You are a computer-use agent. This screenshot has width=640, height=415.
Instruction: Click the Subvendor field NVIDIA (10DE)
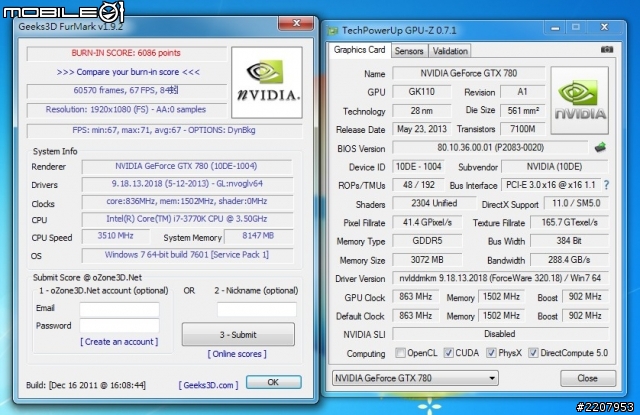(554, 166)
